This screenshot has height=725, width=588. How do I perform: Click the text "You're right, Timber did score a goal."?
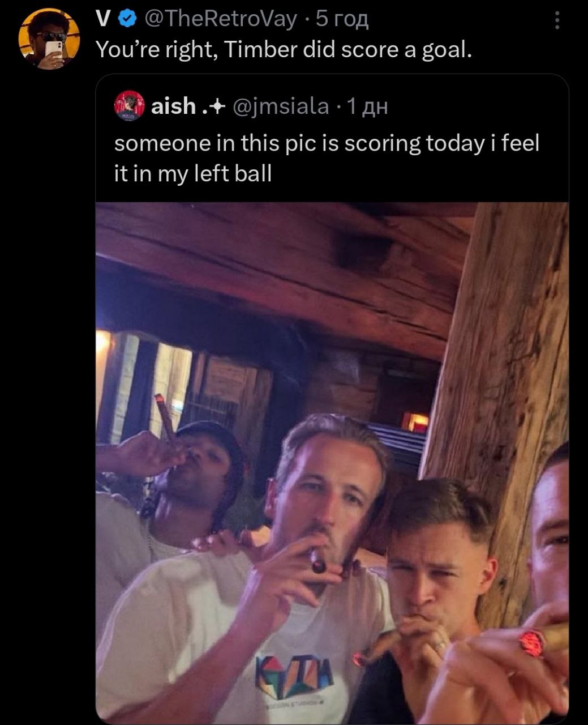pyautogui.click(x=283, y=50)
